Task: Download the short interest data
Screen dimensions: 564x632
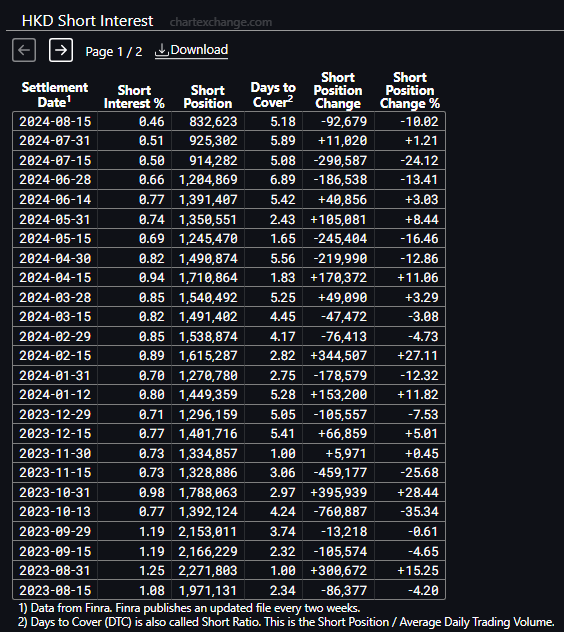Action: (191, 50)
